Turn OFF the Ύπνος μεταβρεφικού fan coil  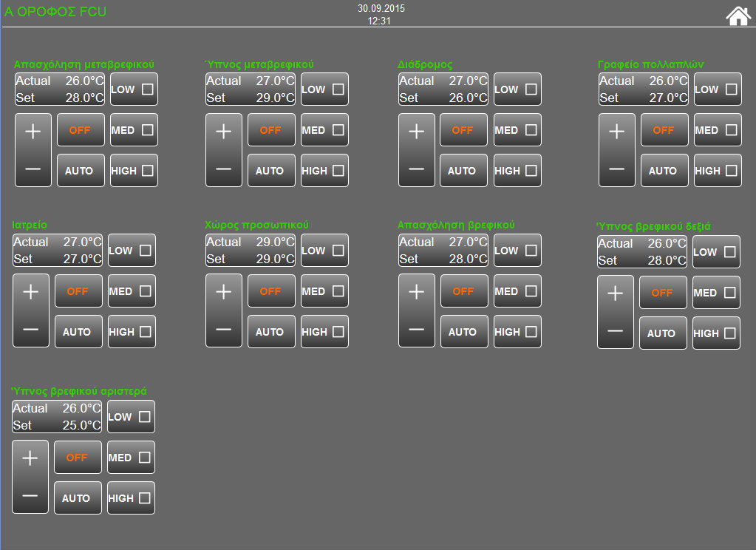pos(270,130)
